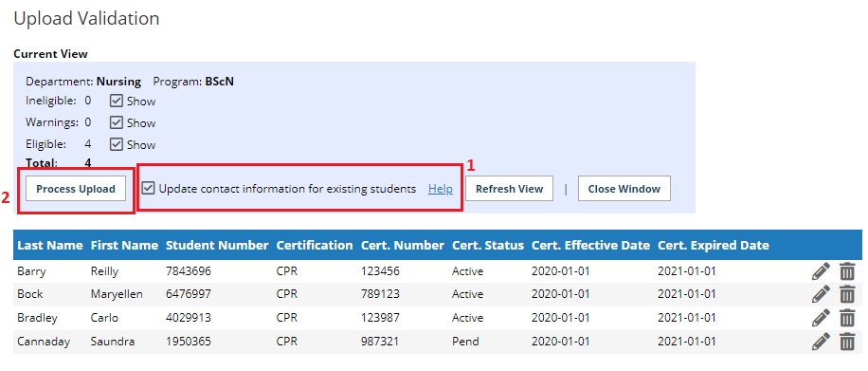Disable Update contact information for existing students

coord(148,189)
